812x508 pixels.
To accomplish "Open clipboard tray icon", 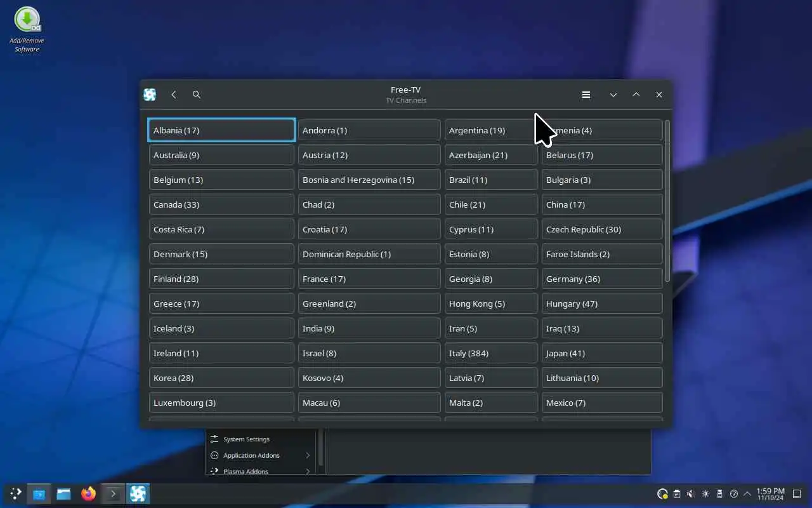I will (677, 493).
